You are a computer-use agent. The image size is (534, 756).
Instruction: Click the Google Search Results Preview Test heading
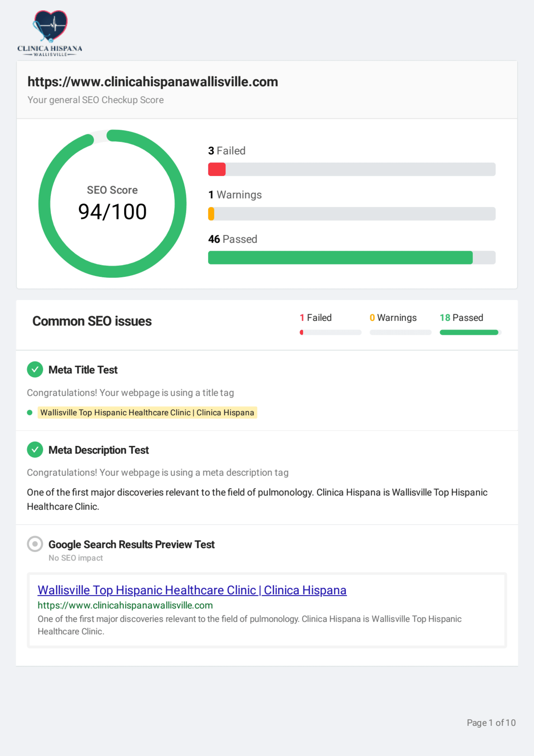[131, 544]
